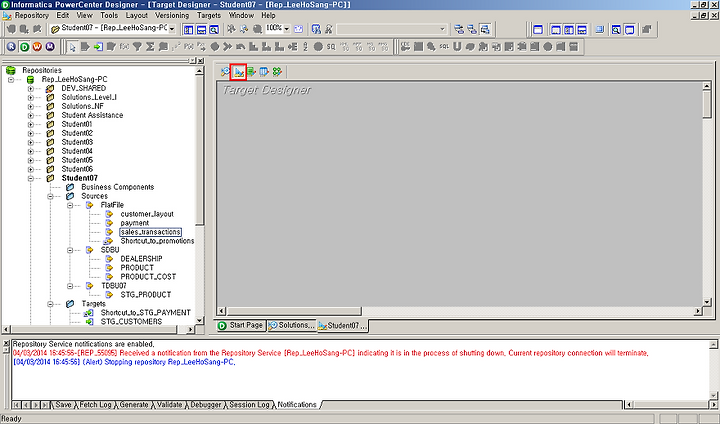The image size is (720, 424).
Task: Click the zoom magnifier icon beside 100%
Action: [258, 29]
